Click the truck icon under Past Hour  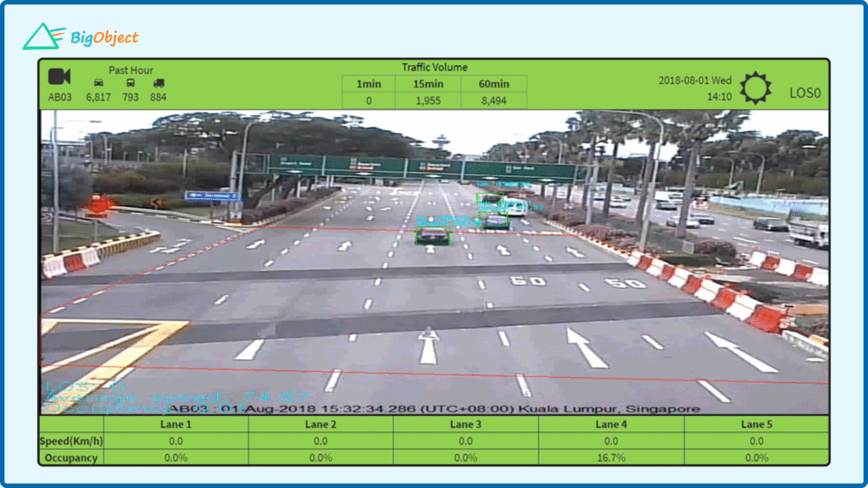click(159, 84)
